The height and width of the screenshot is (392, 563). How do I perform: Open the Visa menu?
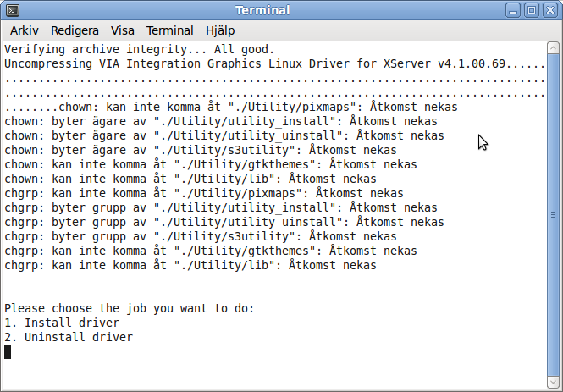point(123,30)
